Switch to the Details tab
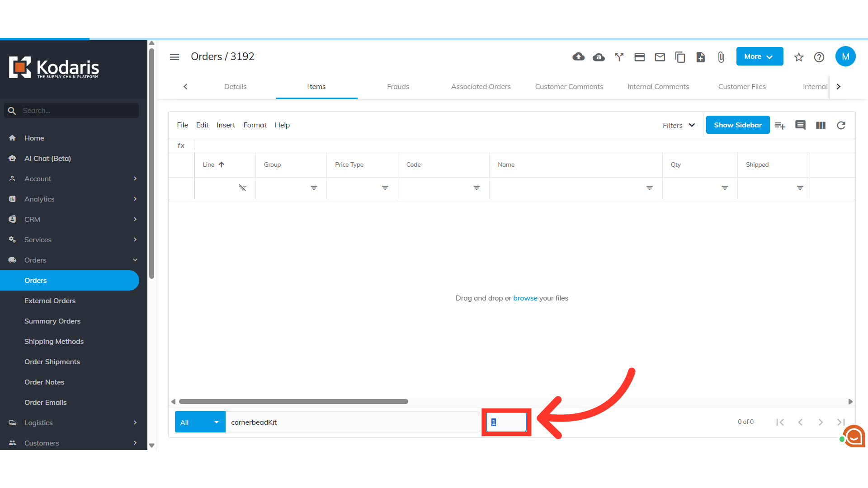This screenshot has height=488, width=868. click(x=235, y=86)
